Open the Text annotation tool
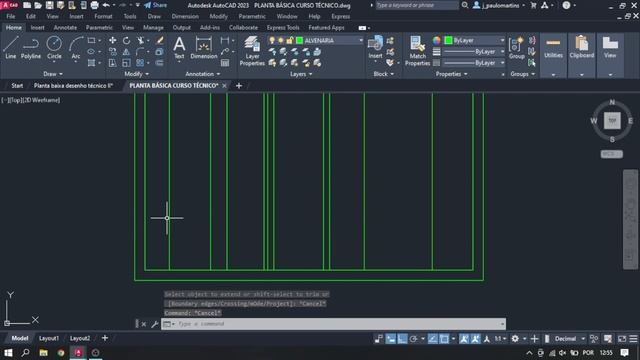 pyautogui.click(x=179, y=47)
